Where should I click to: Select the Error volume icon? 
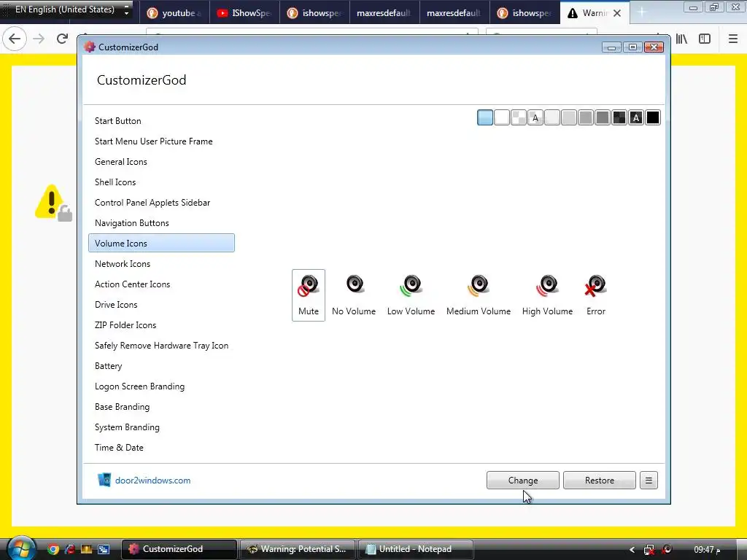coord(595,295)
